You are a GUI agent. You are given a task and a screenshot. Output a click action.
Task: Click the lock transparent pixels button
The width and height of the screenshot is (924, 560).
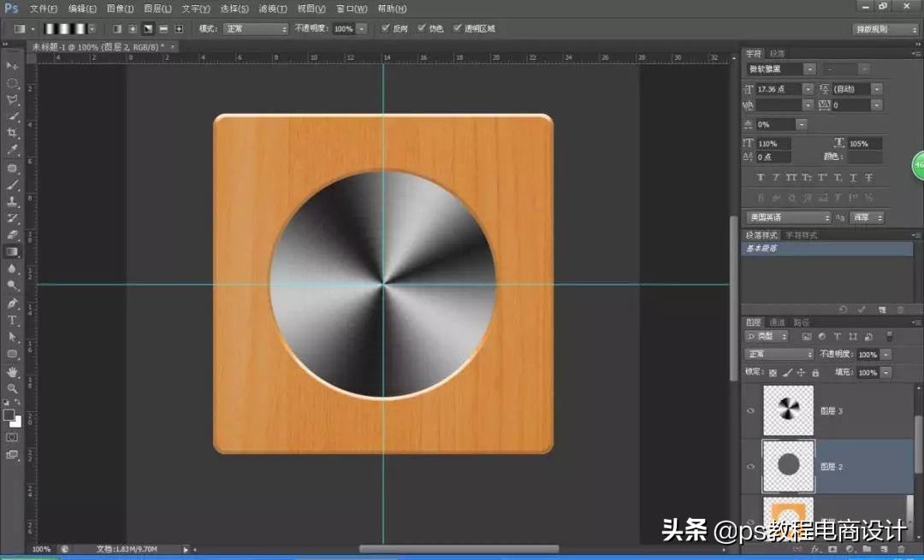[x=773, y=372]
